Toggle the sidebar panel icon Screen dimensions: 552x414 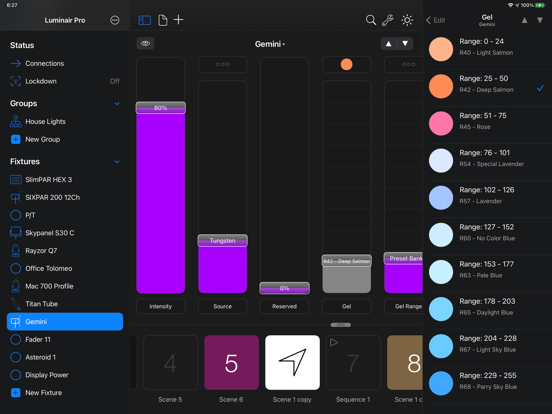(x=145, y=20)
